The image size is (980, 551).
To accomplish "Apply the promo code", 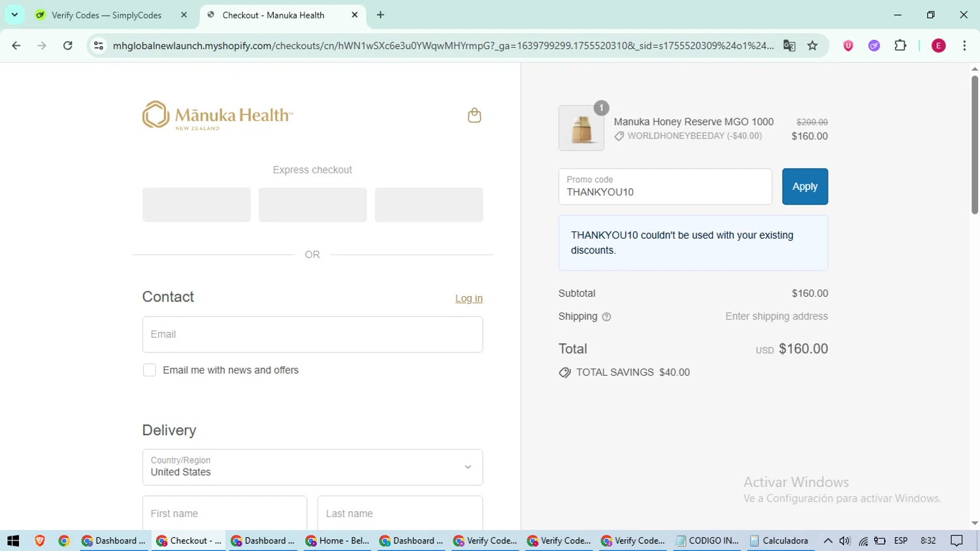I will coord(805,186).
